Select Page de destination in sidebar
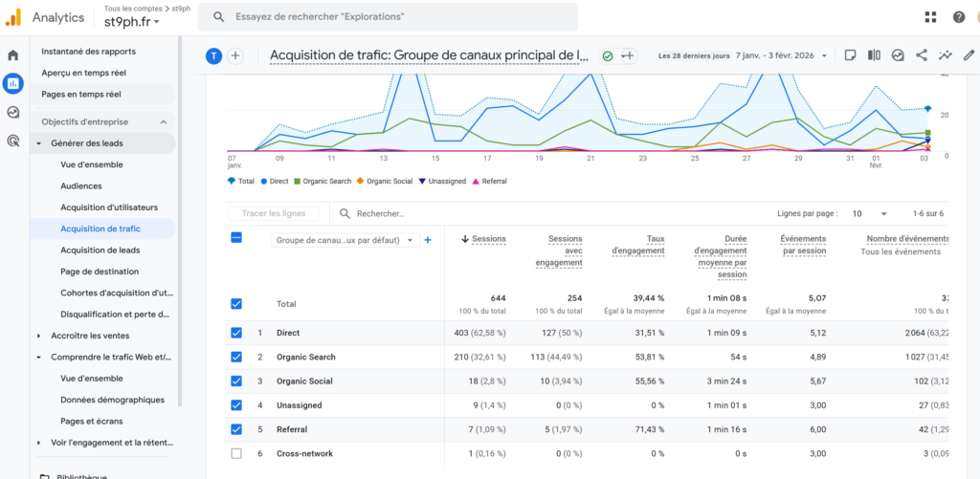The height and width of the screenshot is (479, 980). (x=100, y=272)
